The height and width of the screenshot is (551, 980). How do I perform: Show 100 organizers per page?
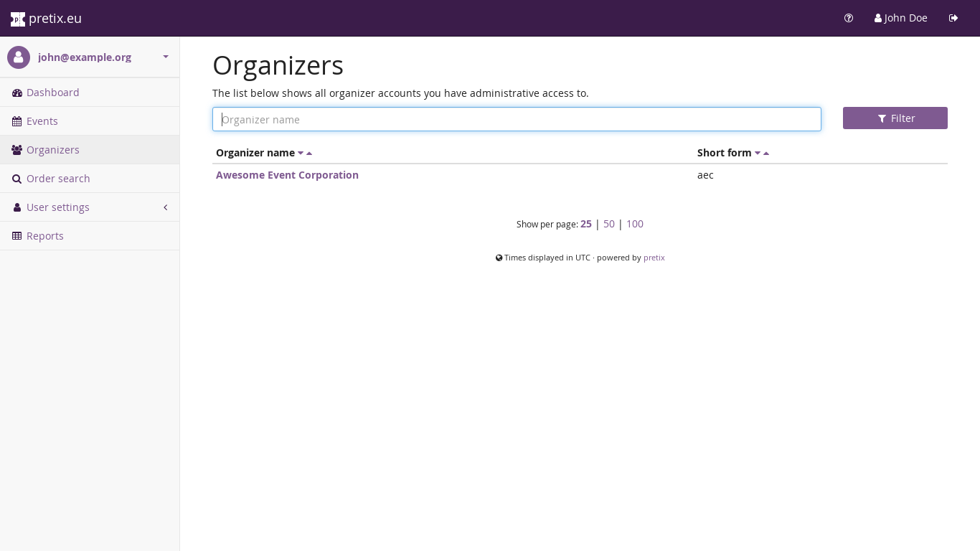coord(635,224)
